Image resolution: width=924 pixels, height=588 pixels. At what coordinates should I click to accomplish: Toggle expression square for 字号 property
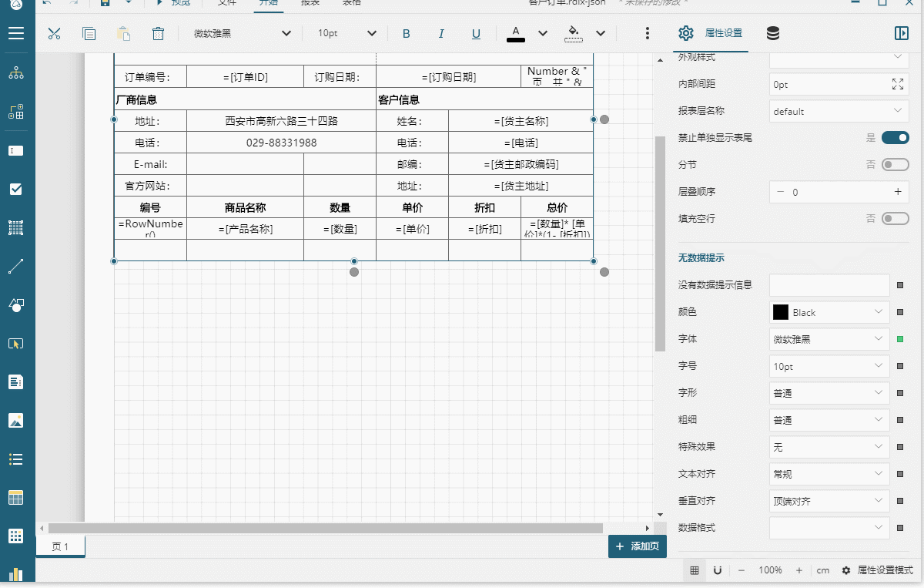[900, 366]
